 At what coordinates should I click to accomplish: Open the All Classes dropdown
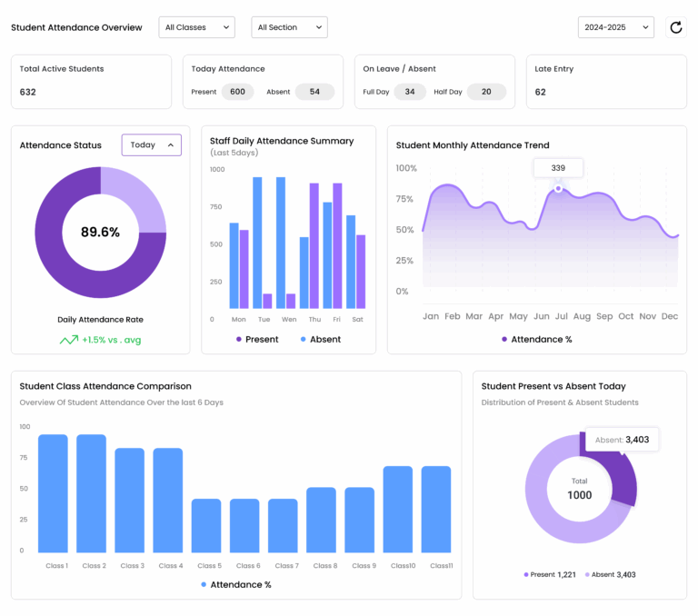196,27
